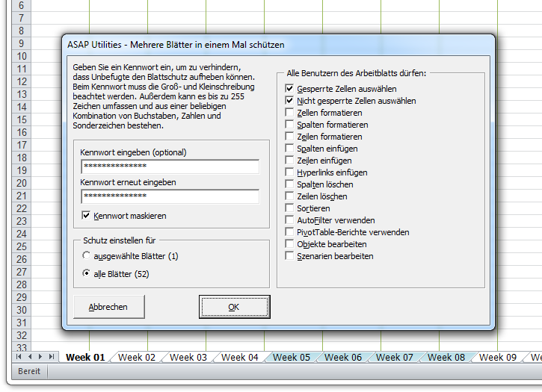This screenshot has height=392, width=542.
Task: Tick AutoFilter verwenden checkbox
Action: (289, 220)
